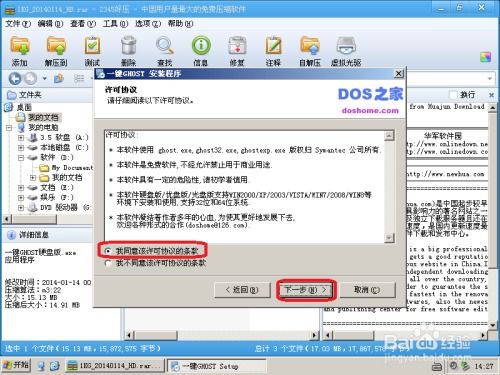The image size is (500, 375).
Task: Open the address bar dropdown arrow
Action: click(490, 79)
